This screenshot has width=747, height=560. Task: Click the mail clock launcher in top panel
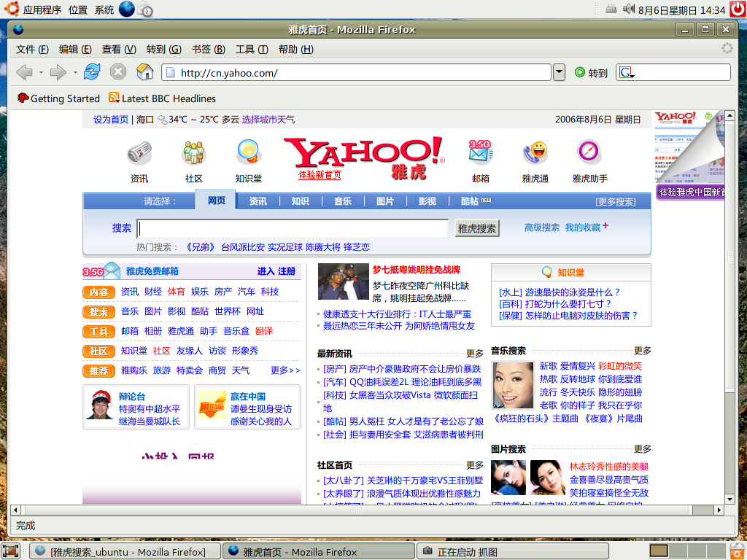tap(145, 9)
